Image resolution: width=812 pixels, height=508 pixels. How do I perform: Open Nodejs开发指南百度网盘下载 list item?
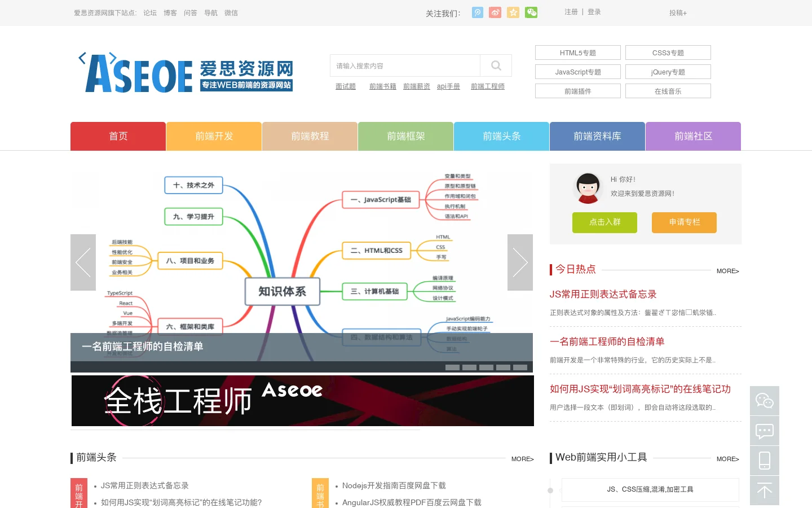[x=394, y=485]
